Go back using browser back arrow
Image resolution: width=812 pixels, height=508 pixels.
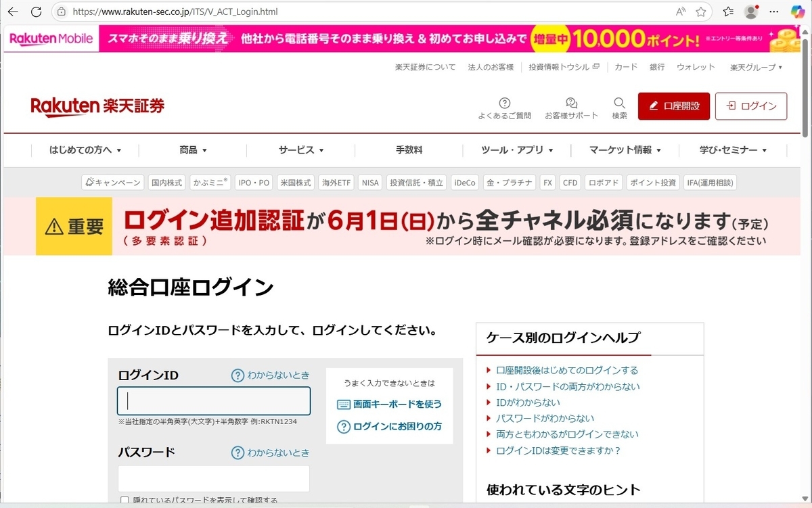click(x=13, y=11)
